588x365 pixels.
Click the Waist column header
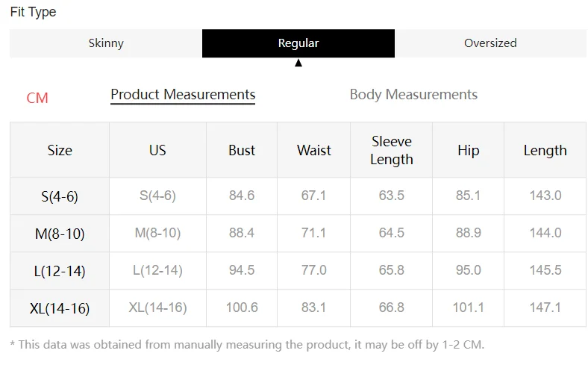coord(314,150)
